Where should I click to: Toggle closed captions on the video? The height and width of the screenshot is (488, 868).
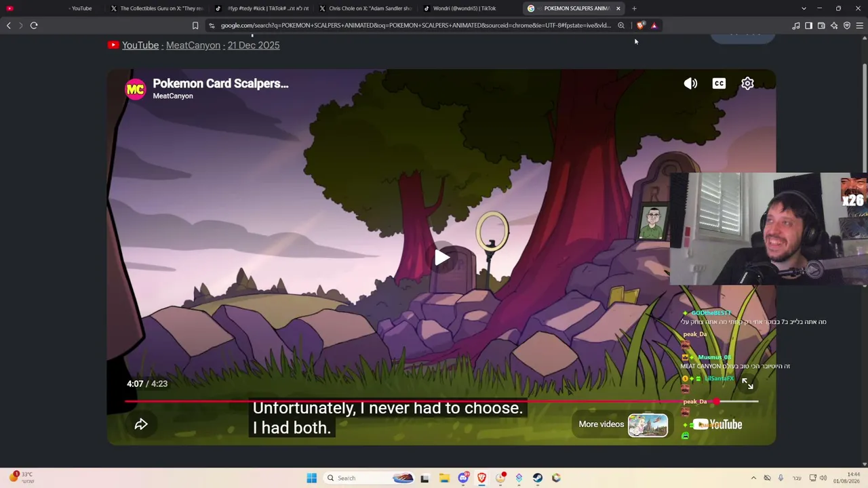[719, 83]
